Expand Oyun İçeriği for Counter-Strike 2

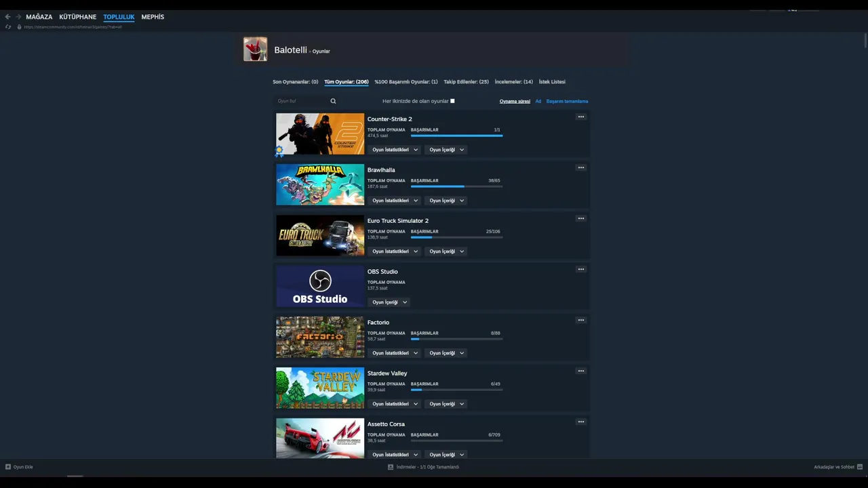coord(446,150)
